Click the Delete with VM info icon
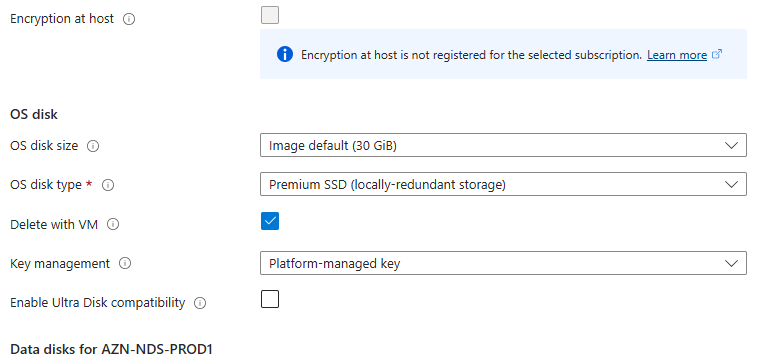This screenshot has height=364, width=771. tap(113, 225)
